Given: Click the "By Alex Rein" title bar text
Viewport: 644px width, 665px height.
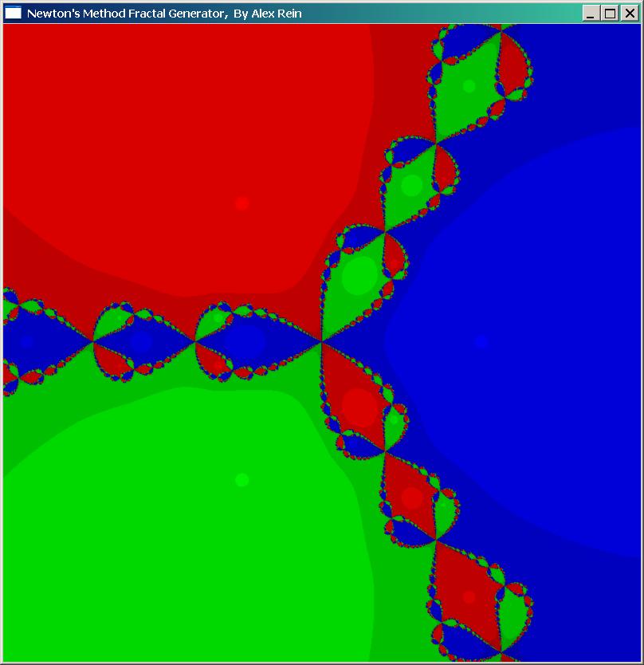Looking at the screenshot, I should [267, 13].
